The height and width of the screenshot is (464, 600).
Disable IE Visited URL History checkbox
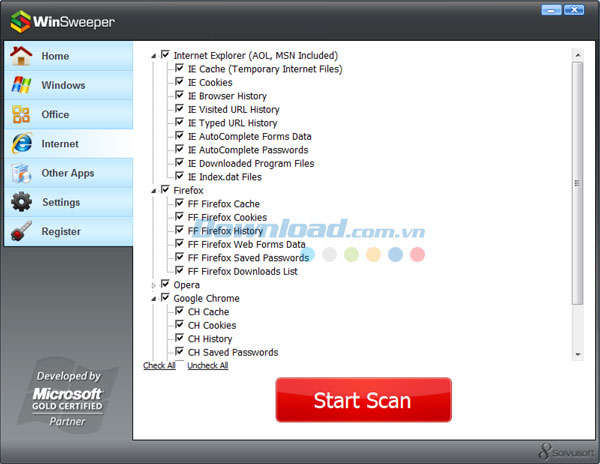point(179,109)
